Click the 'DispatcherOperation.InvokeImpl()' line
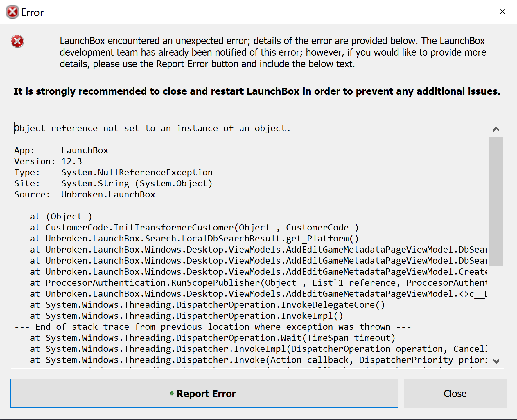This screenshot has width=517, height=420. pyautogui.click(x=186, y=316)
